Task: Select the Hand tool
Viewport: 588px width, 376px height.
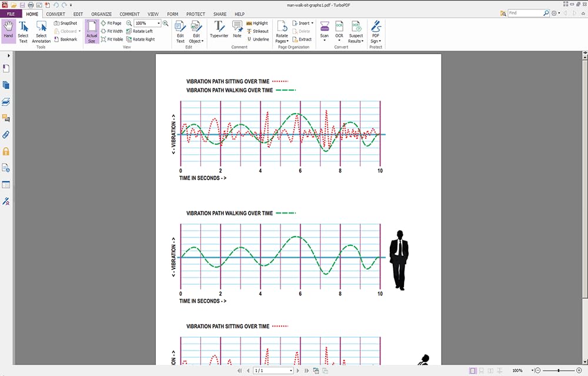Action: point(8,31)
